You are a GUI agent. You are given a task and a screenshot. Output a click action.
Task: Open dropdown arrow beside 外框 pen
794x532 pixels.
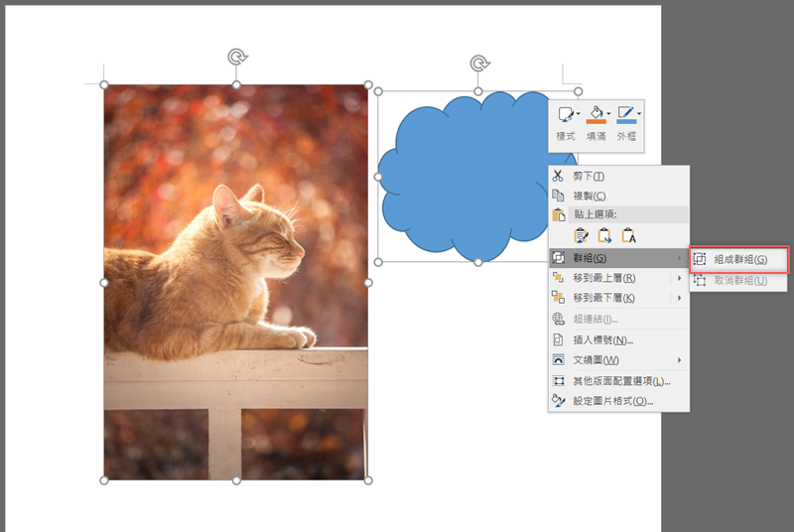(x=639, y=114)
